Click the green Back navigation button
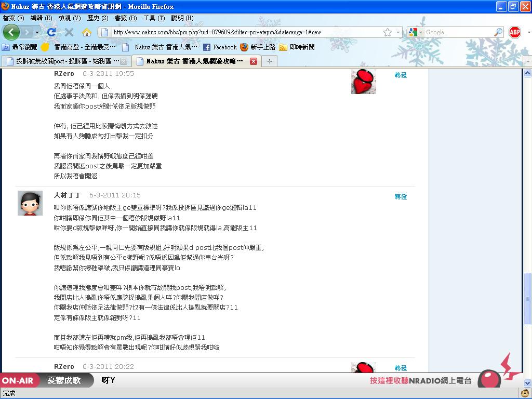 click(x=11, y=32)
